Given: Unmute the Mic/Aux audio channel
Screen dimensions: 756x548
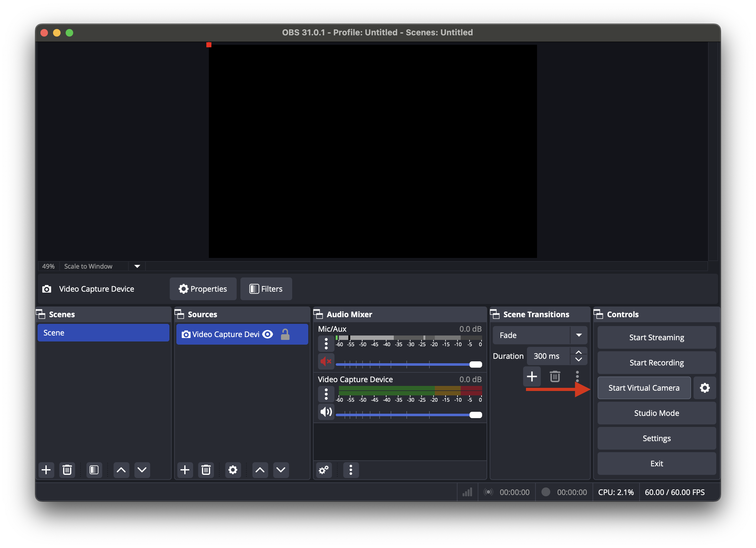Looking at the screenshot, I should (x=326, y=361).
